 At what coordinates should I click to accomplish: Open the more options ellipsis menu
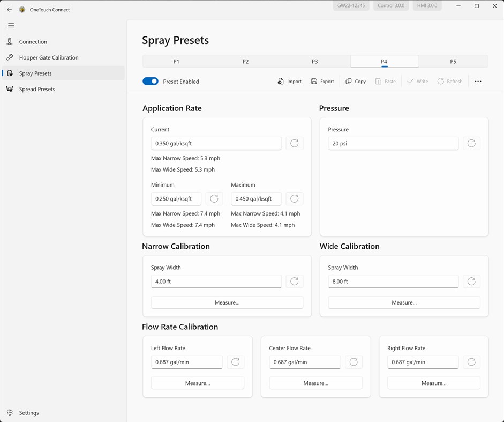click(x=478, y=82)
